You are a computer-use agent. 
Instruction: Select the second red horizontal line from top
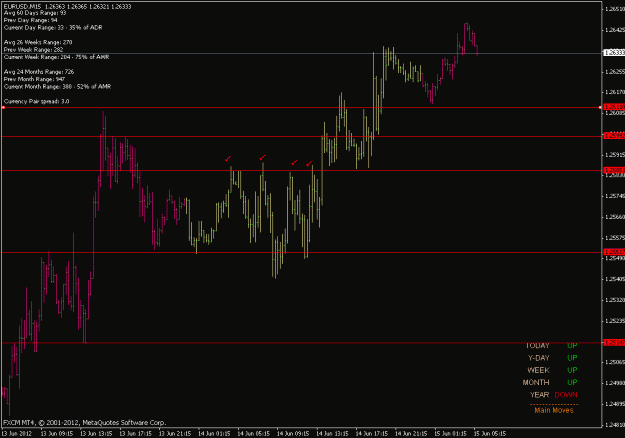301,136
